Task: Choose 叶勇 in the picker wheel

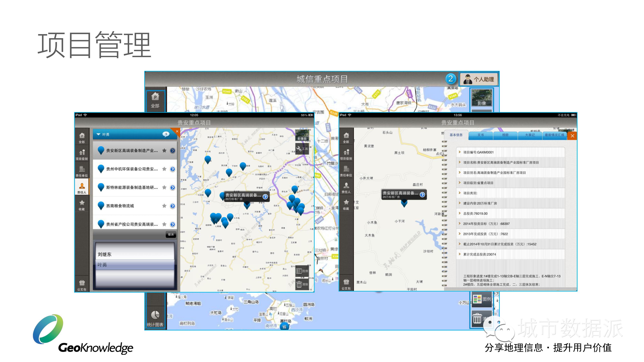Action: tap(135, 265)
